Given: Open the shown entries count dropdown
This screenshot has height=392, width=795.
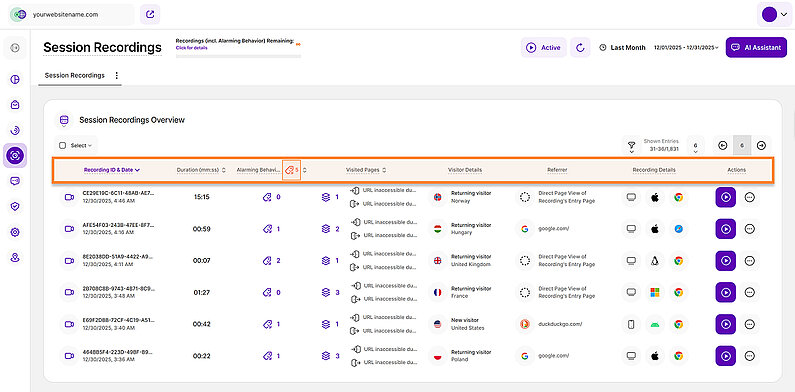Looking at the screenshot, I should click(695, 146).
